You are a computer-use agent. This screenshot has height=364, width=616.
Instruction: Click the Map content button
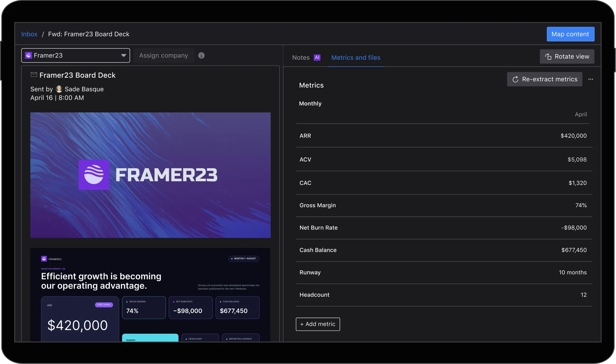point(570,34)
